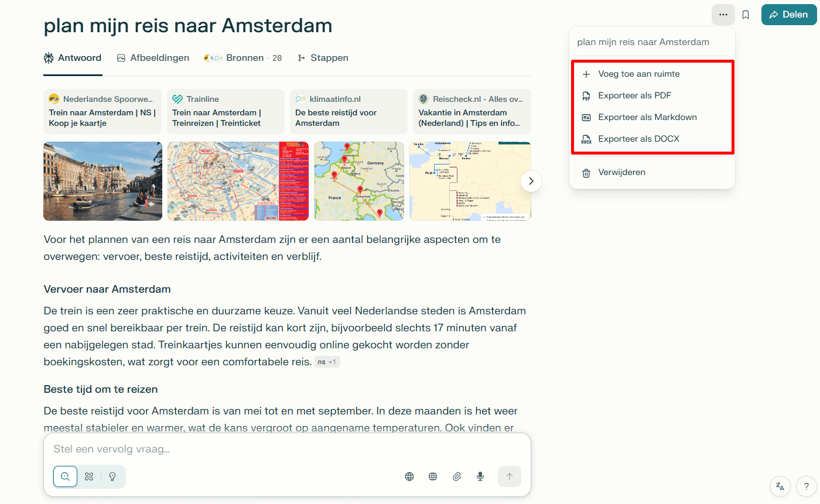Screen dimensions: 820x504
Task: Switch to the Afbeeldingen tab
Action: [x=153, y=58]
